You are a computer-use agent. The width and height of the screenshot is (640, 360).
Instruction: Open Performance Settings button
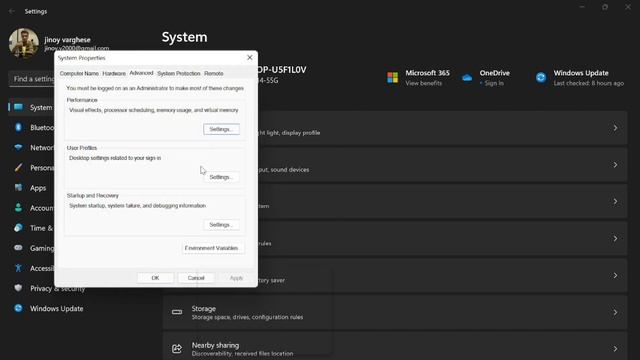point(221,129)
